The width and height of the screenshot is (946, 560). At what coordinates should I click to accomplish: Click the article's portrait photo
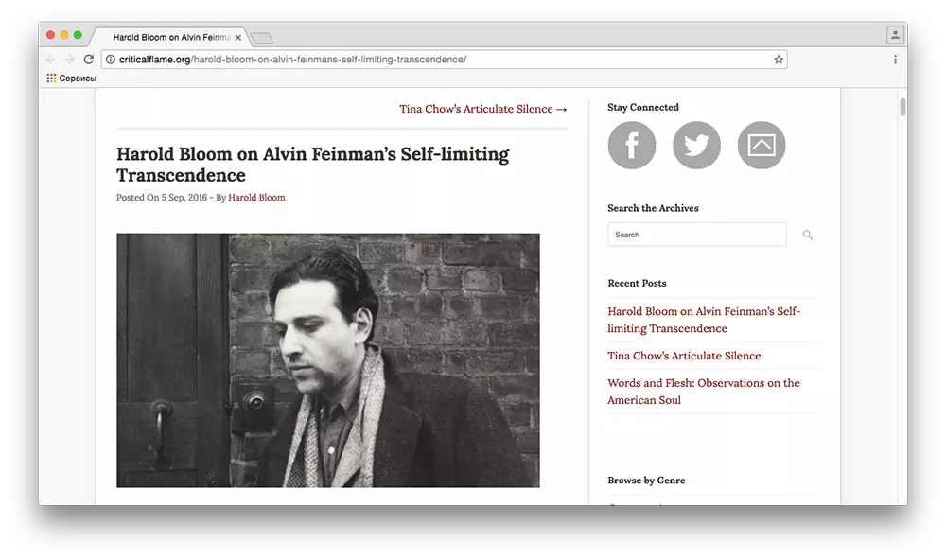coord(327,360)
